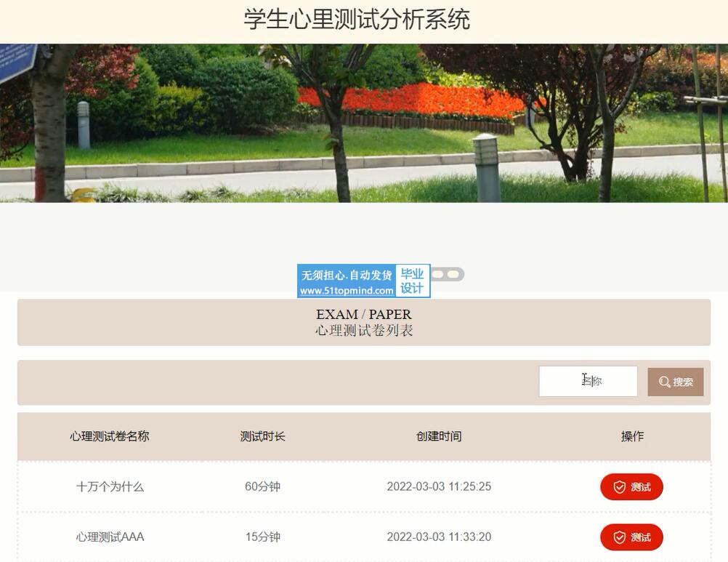Start the test for 心理测试AAA
The width and height of the screenshot is (728, 562).
coord(631,537)
